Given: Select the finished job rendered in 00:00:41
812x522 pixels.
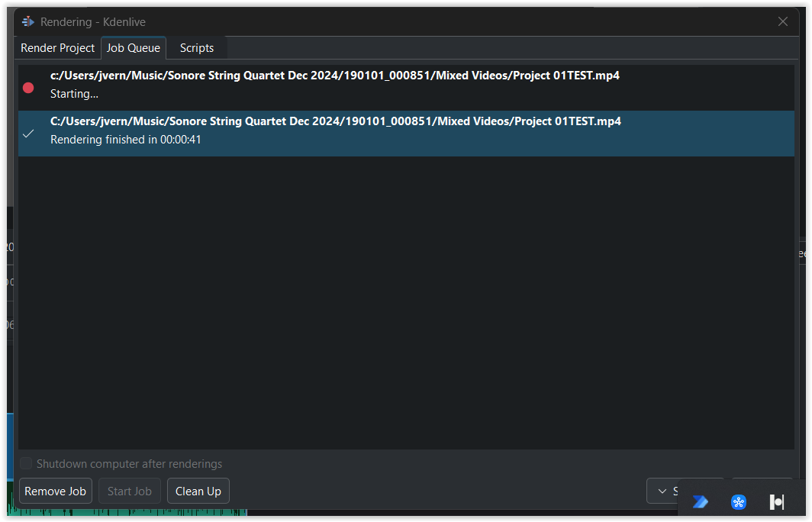Looking at the screenshot, I should 406,133.
